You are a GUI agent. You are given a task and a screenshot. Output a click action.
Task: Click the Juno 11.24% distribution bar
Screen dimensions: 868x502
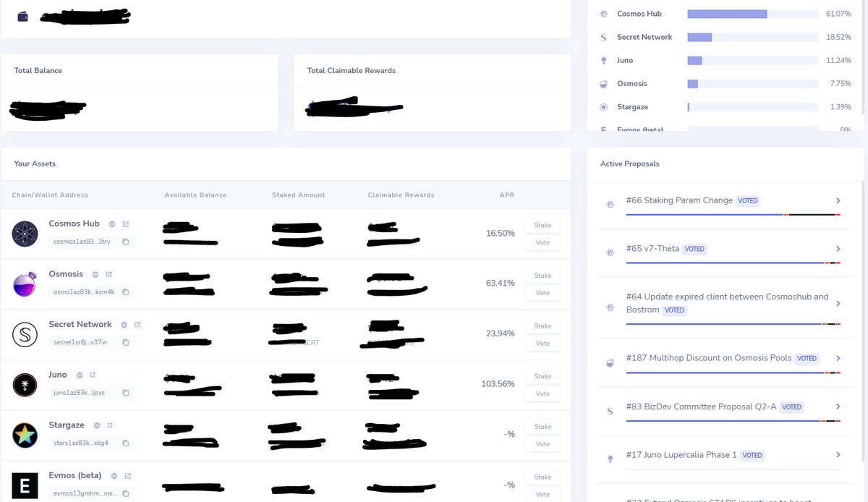point(752,61)
